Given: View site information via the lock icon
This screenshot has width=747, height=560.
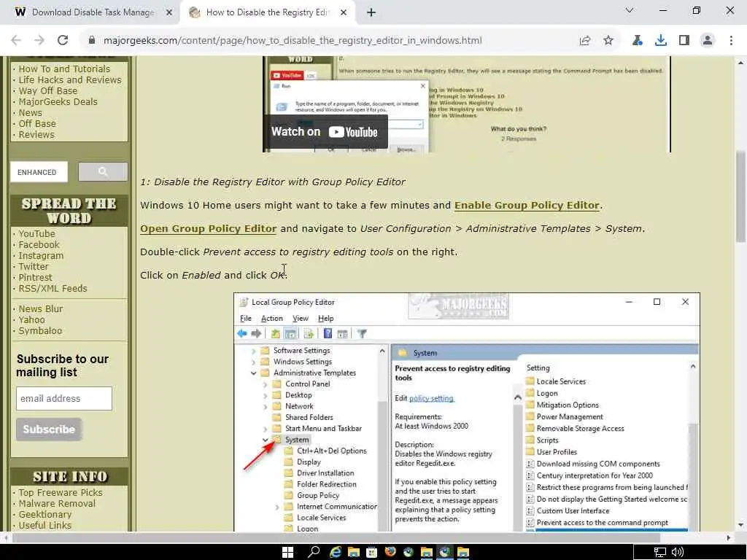Looking at the screenshot, I should click(x=92, y=41).
